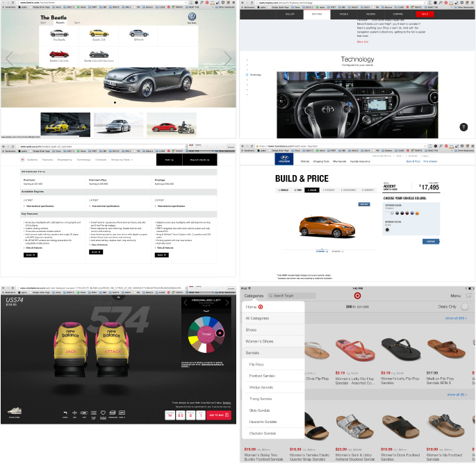
Task: Click Build button under Premium trim
Action: point(31,255)
